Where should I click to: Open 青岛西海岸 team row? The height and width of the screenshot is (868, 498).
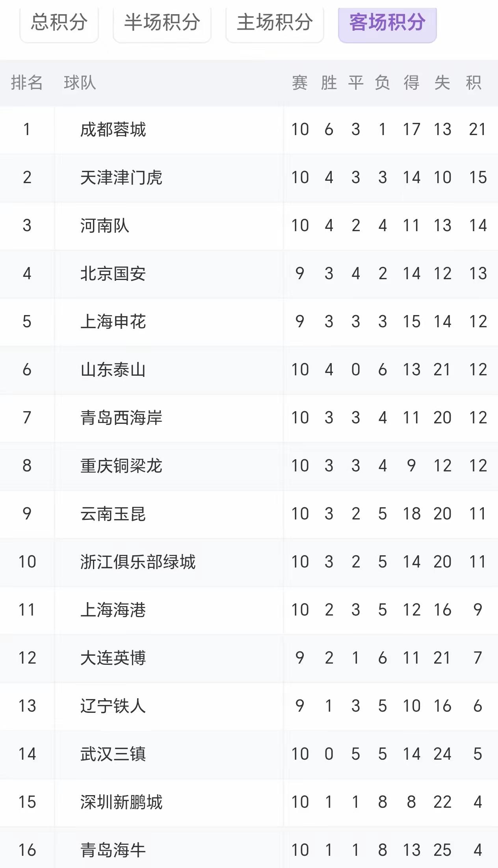(x=249, y=418)
